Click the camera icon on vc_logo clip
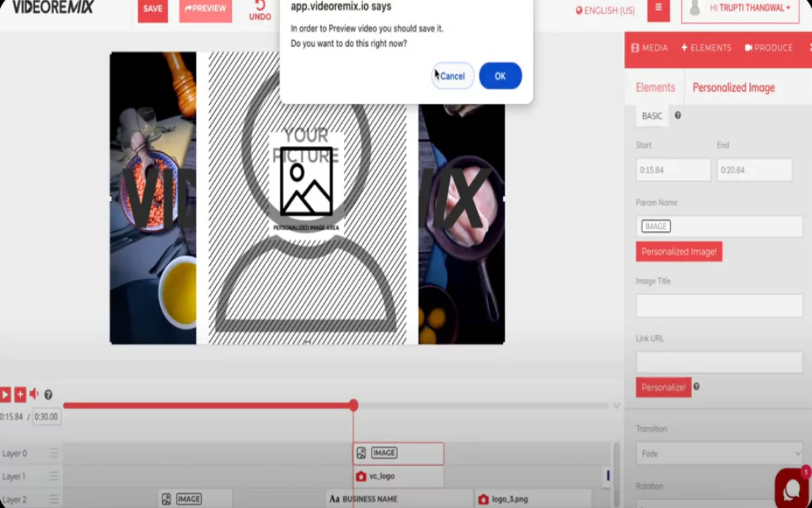 point(361,476)
